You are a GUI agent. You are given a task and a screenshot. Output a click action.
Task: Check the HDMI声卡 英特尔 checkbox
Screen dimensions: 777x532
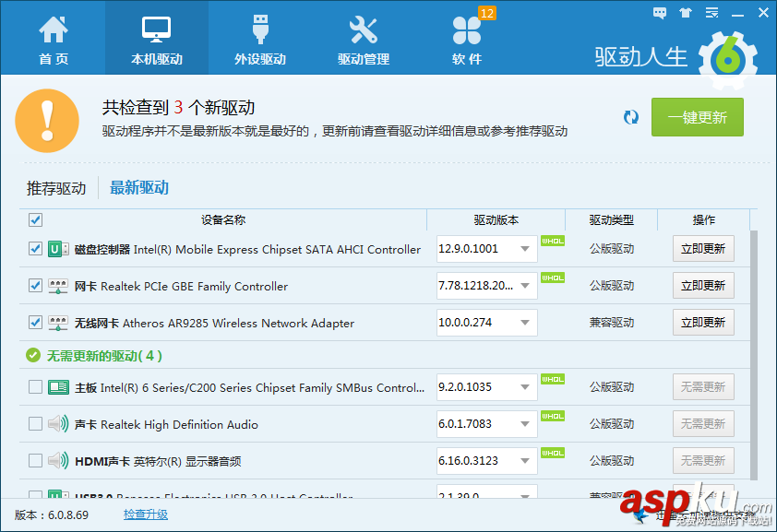(35, 461)
